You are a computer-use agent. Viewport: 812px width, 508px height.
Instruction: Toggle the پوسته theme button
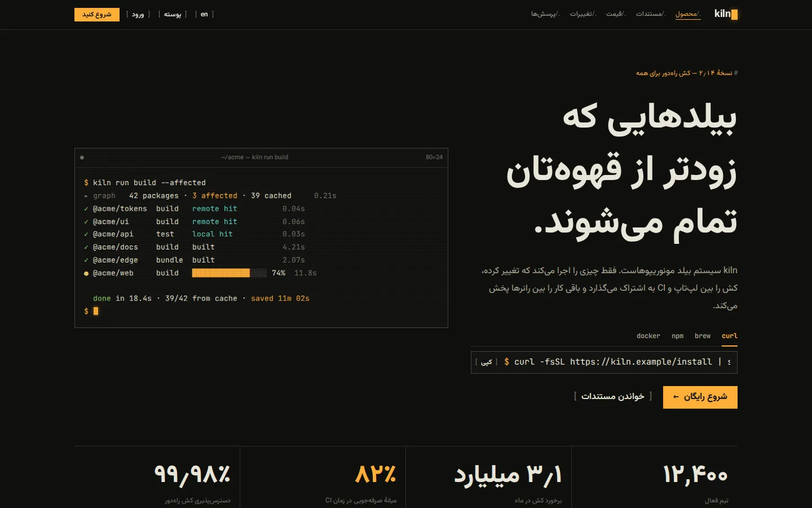pos(173,14)
